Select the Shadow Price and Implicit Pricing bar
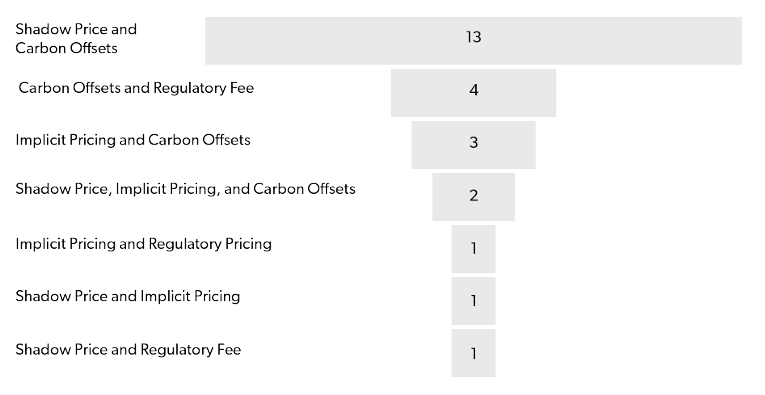Viewport: 765px width, 395px height. point(473,301)
